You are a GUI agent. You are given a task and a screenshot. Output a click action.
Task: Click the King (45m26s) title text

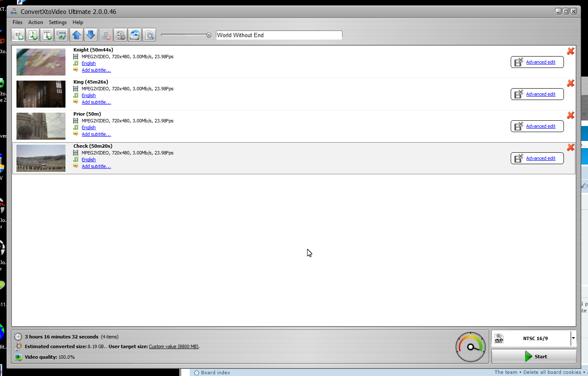pos(91,82)
